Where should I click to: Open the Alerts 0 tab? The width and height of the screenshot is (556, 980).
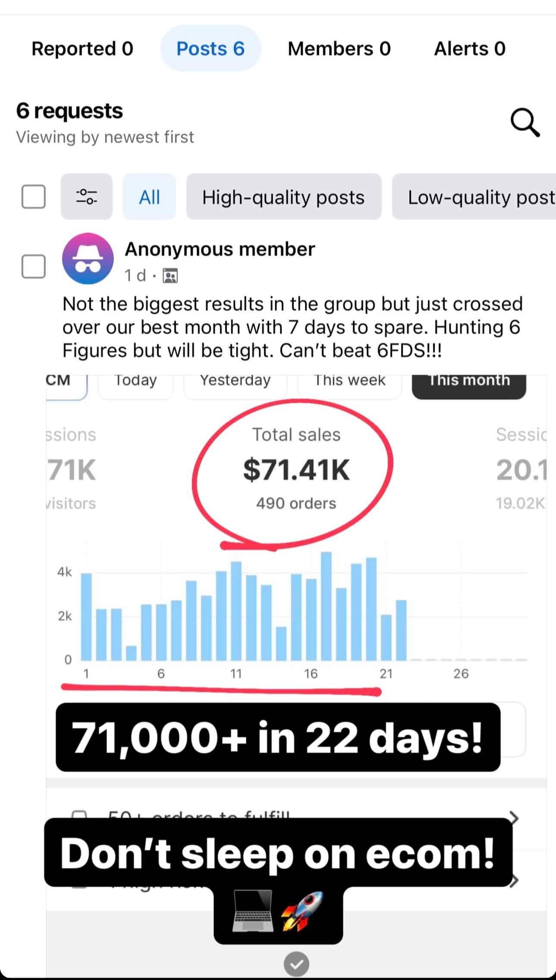tap(469, 49)
